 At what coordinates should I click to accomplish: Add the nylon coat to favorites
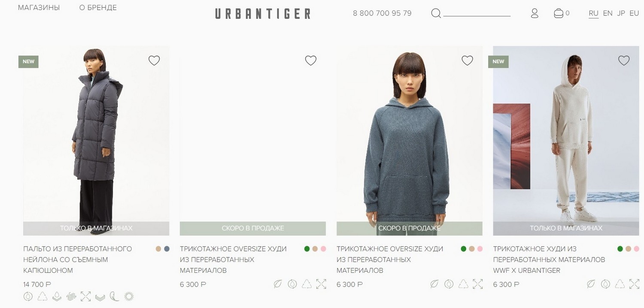[x=154, y=60]
